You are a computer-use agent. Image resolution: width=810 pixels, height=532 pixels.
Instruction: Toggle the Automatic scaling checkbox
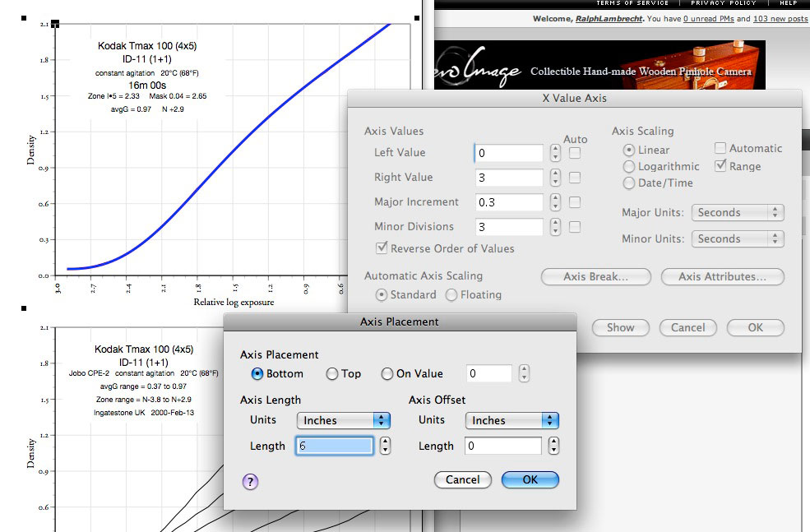[720, 148]
